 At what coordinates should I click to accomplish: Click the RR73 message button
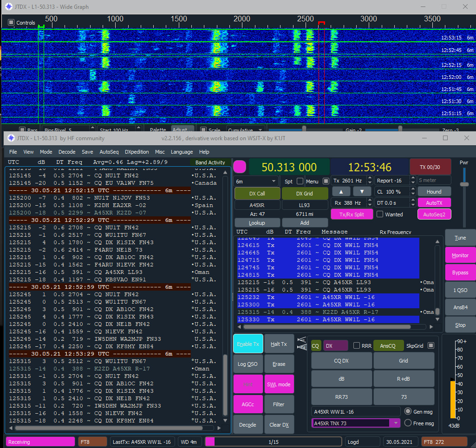pos(341,397)
